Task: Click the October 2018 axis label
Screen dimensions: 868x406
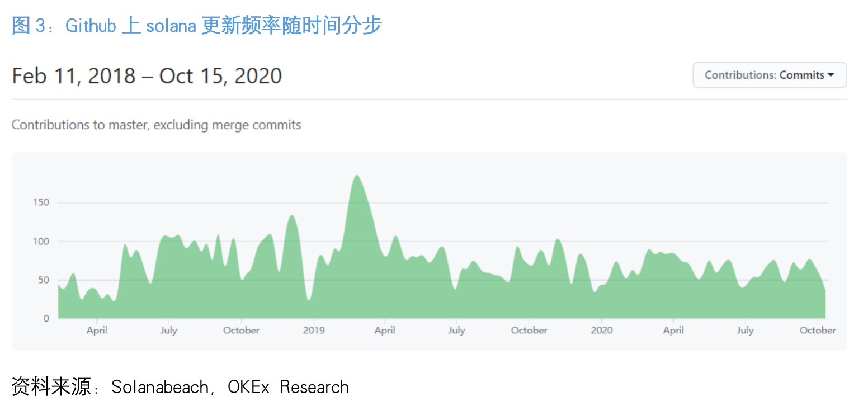Action: pos(241,330)
